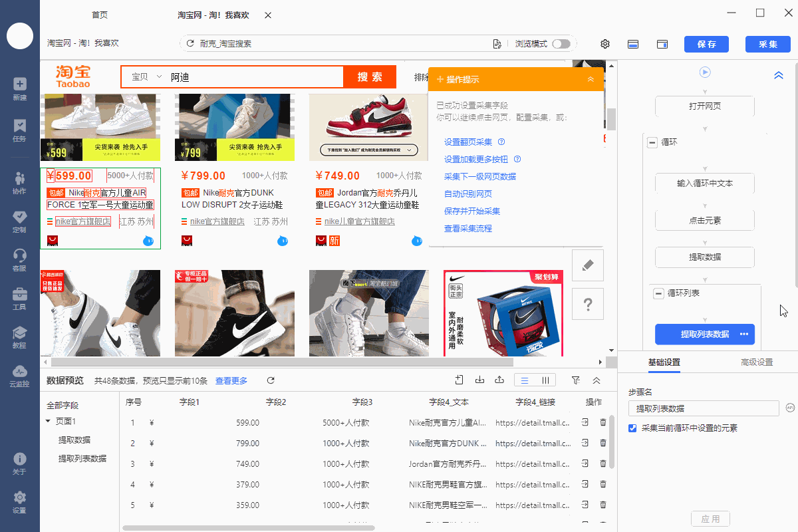Select the 打开网页 workflow step
Screen dimensions: 798x532
pos(705,106)
